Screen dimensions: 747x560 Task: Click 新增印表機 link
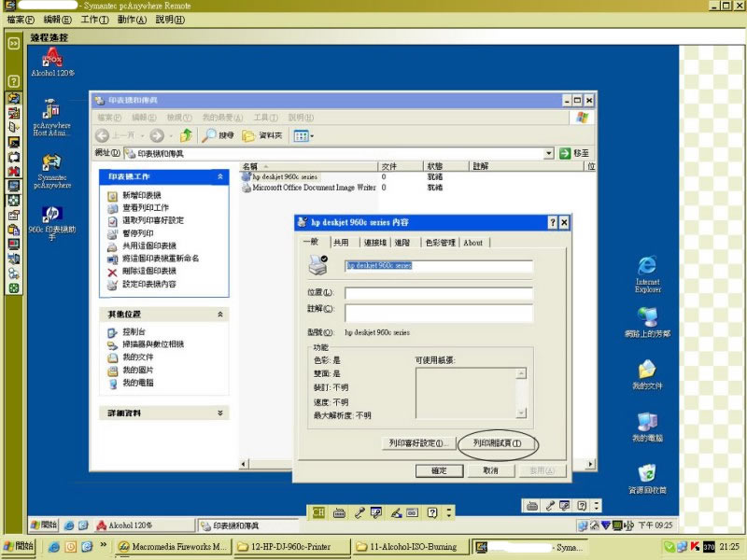click(x=142, y=195)
